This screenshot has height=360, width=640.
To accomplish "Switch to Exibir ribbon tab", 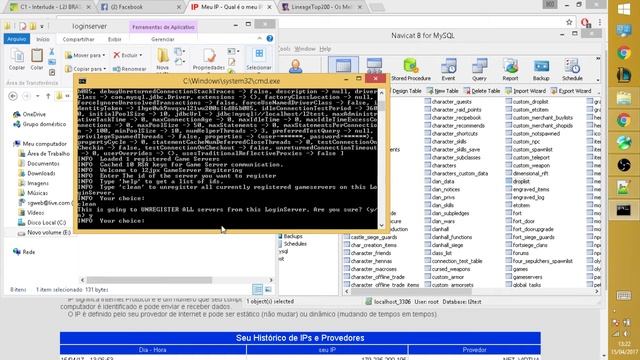I will [115, 39].
